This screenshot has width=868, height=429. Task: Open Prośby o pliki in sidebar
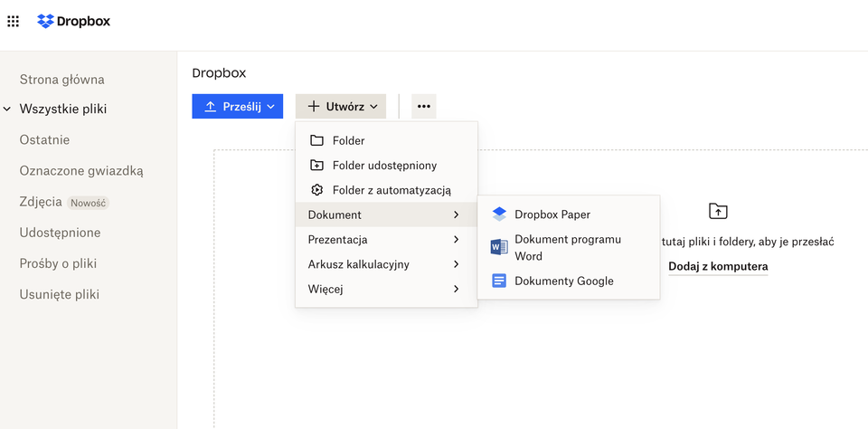[58, 263]
